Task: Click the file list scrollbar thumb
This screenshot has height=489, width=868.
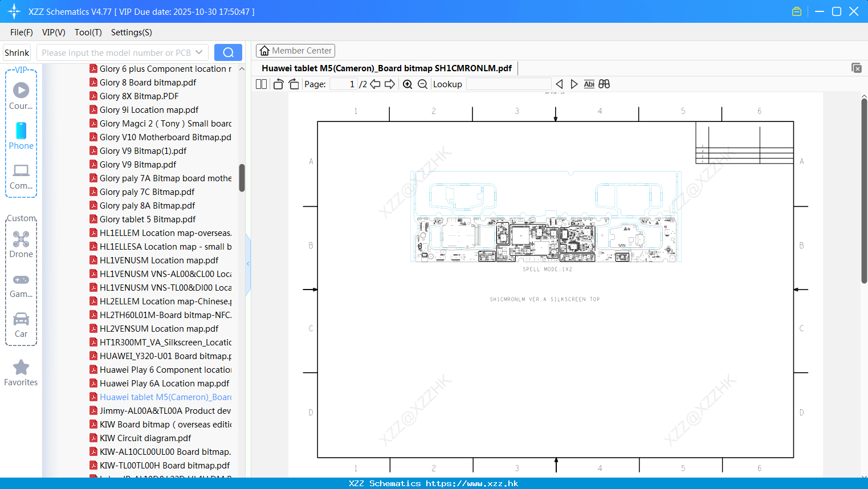Action: [x=242, y=178]
